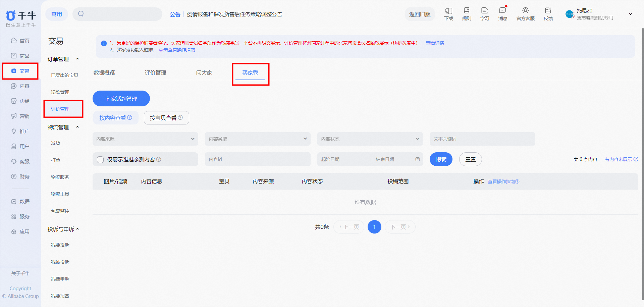Click the blue info icon in notice
644x307 pixels.
coord(104,43)
